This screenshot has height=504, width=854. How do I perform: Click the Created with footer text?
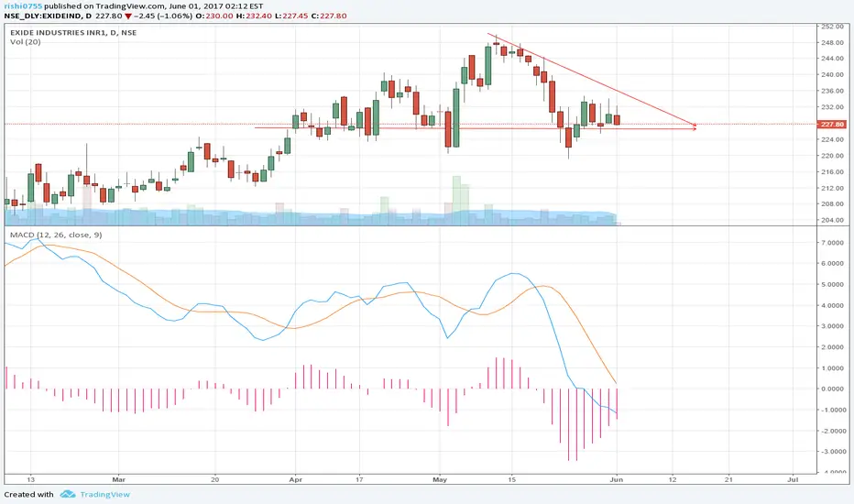[29, 494]
